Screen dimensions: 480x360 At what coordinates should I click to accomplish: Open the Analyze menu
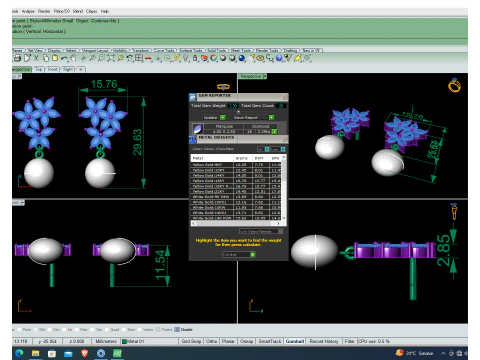[x=28, y=11]
